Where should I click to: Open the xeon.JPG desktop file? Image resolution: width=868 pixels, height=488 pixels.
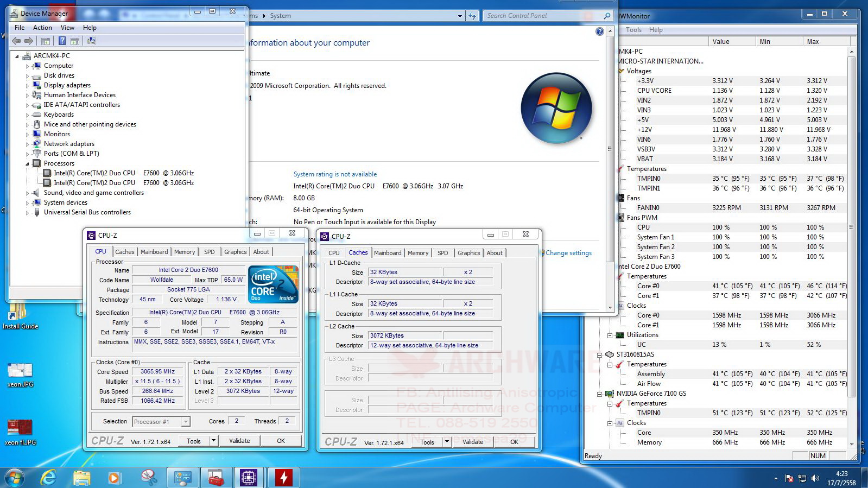coord(20,375)
